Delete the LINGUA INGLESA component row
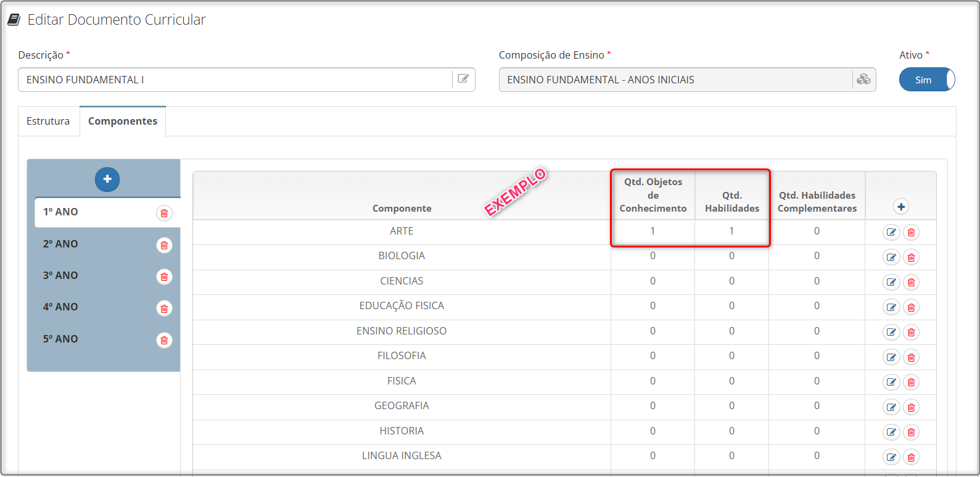This screenshot has height=477, width=980. [911, 457]
